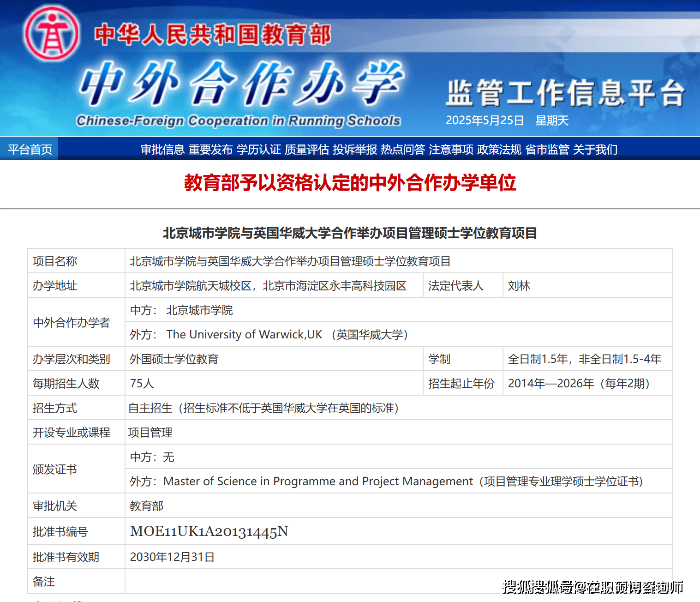The width and height of the screenshot is (700, 602).
Task: Click 投诉举报 in the top menu
Action: [355, 150]
